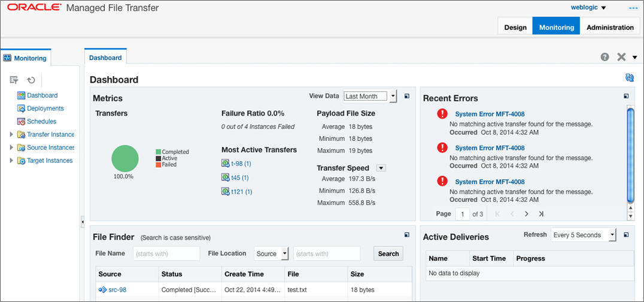The width and height of the screenshot is (644, 302).
Task: Open the third System Error MFT-4008 link
Action: click(490, 182)
